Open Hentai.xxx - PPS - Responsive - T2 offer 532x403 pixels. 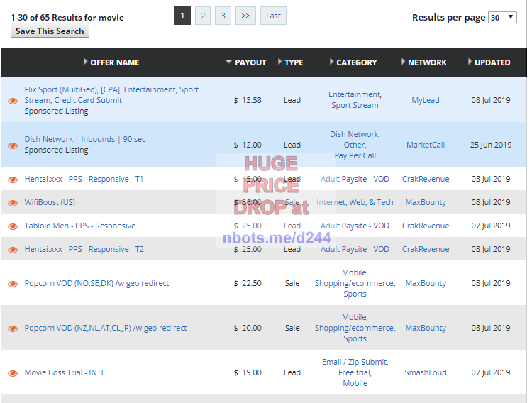84,249
